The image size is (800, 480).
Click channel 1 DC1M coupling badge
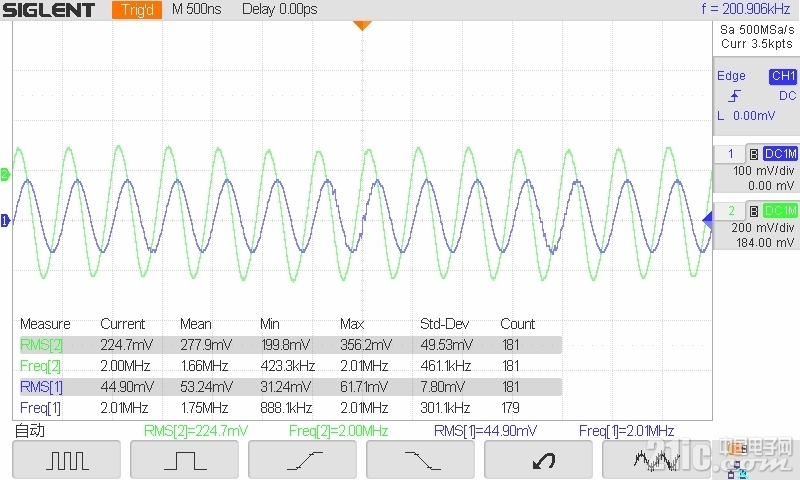780,154
